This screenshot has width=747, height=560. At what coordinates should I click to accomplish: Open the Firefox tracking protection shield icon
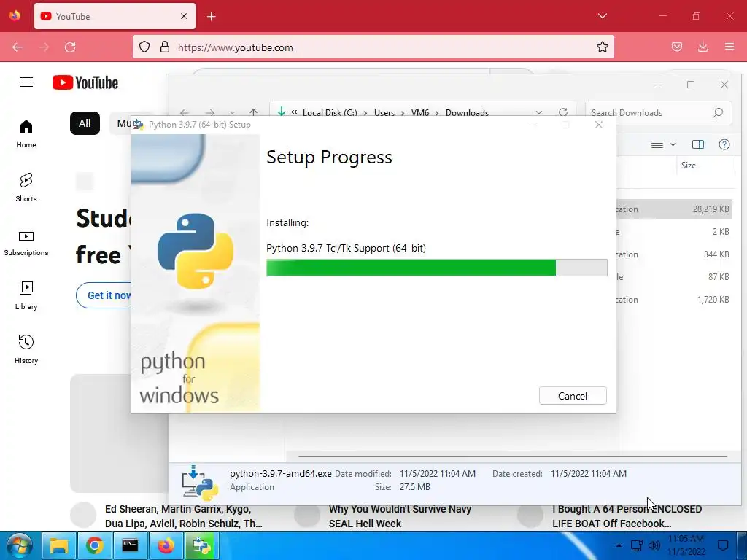point(144,47)
